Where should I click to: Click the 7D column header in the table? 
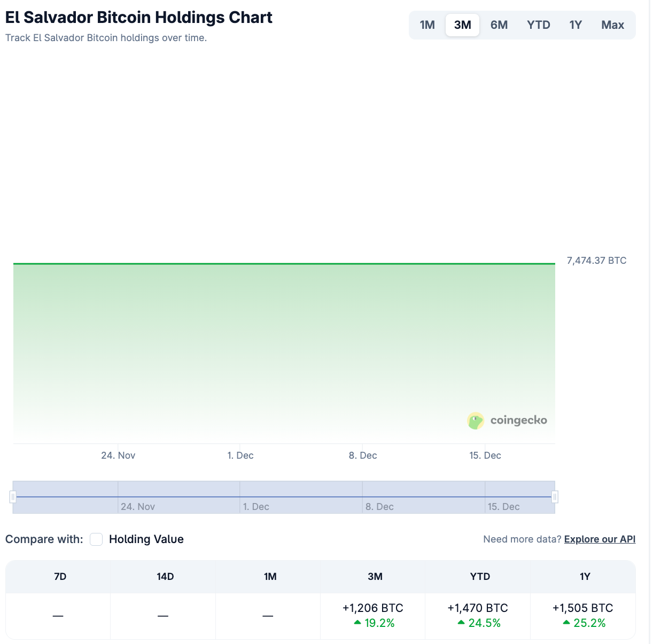point(60,577)
